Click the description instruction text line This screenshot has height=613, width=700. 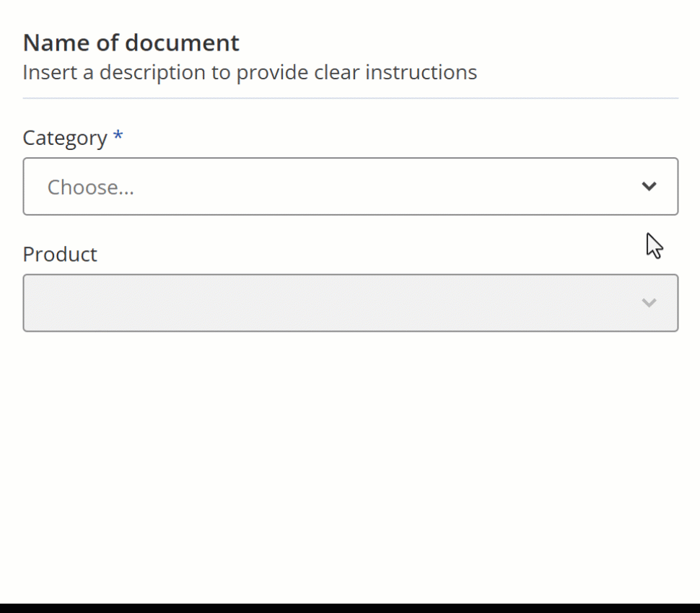[250, 72]
